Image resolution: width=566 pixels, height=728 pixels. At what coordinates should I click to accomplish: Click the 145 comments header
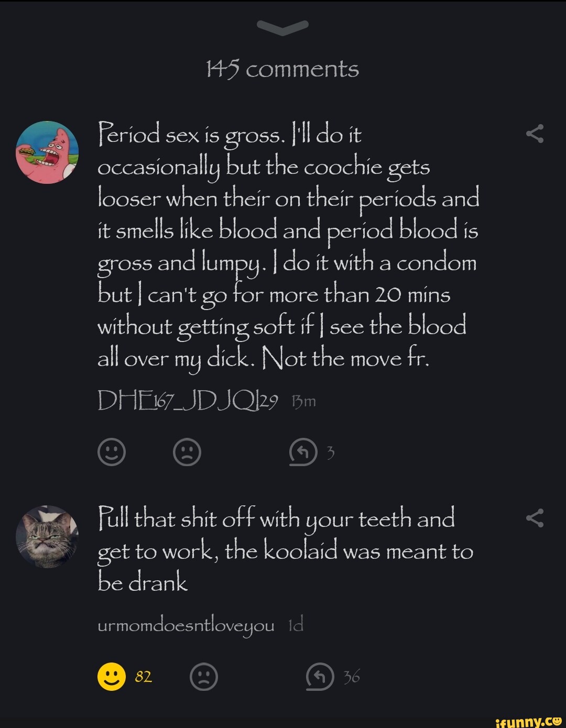(283, 69)
